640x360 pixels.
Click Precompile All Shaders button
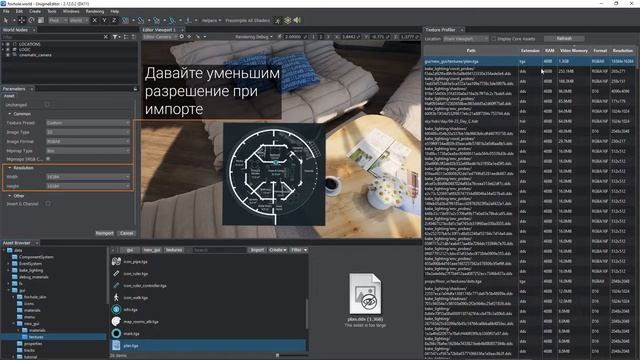point(248,20)
